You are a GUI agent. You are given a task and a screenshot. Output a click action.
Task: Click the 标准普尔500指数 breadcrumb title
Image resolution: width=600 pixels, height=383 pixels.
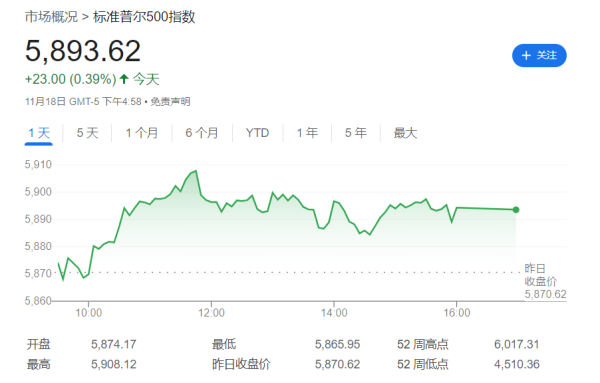click(x=144, y=17)
